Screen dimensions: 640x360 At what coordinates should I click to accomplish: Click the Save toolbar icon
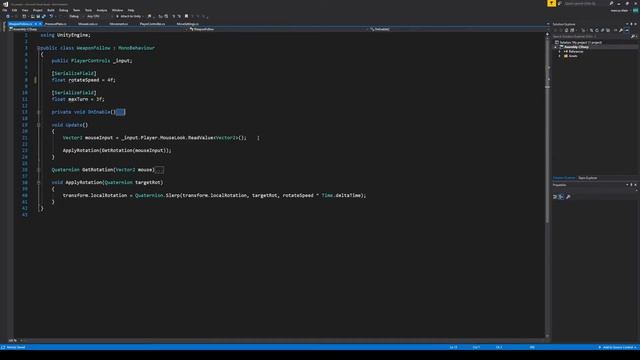pos(38,16)
